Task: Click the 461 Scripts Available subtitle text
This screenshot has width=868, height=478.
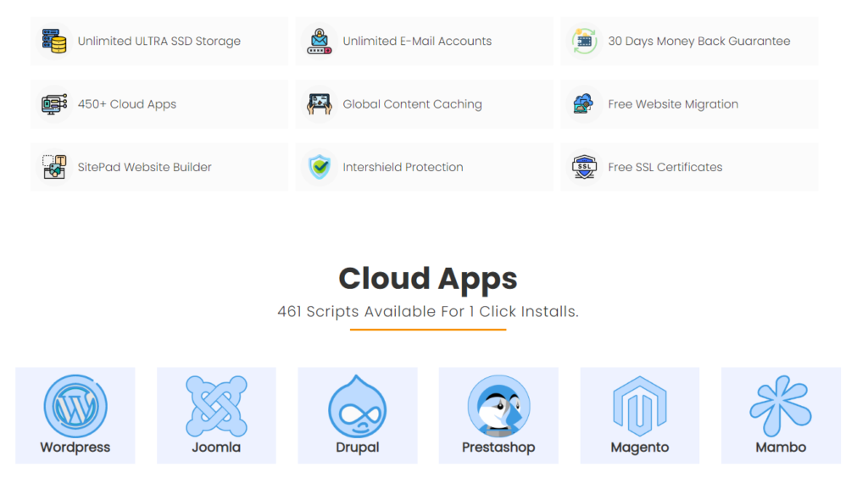Action: [428, 312]
